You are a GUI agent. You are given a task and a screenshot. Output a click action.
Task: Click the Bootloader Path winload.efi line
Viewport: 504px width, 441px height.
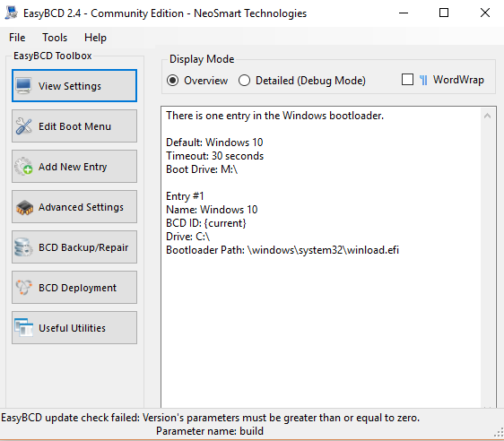pos(282,250)
